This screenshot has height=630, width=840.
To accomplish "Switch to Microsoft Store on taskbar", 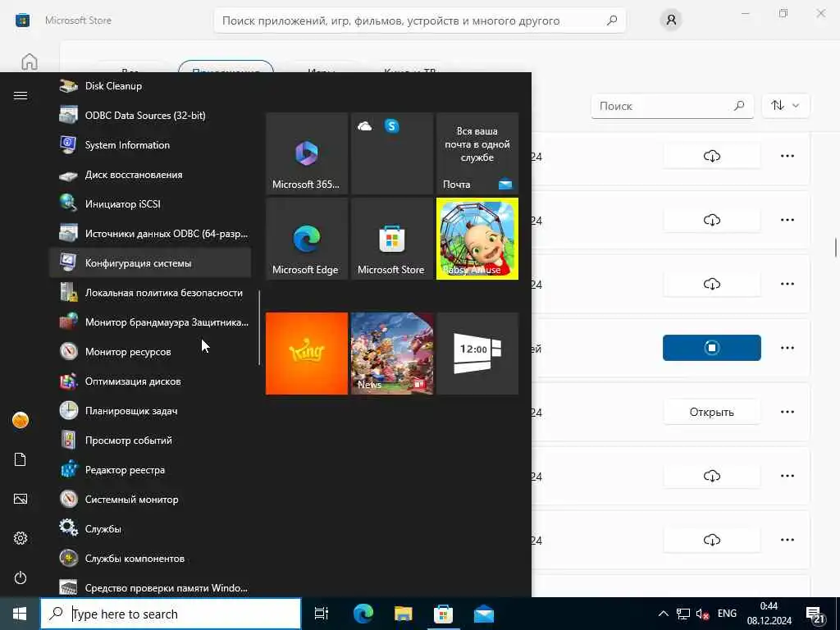I will pos(443,614).
